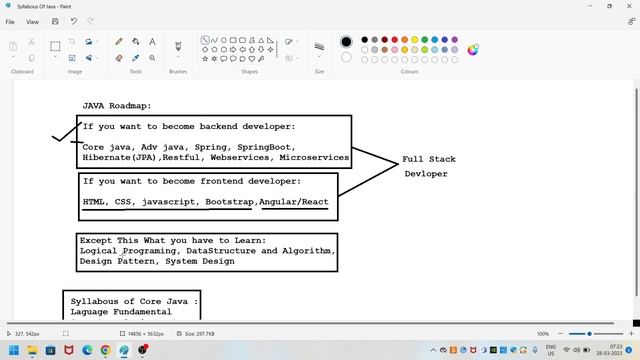This screenshot has width=640, height=360.
Task: Select the Eraser tool
Action: click(x=119, y=58)
